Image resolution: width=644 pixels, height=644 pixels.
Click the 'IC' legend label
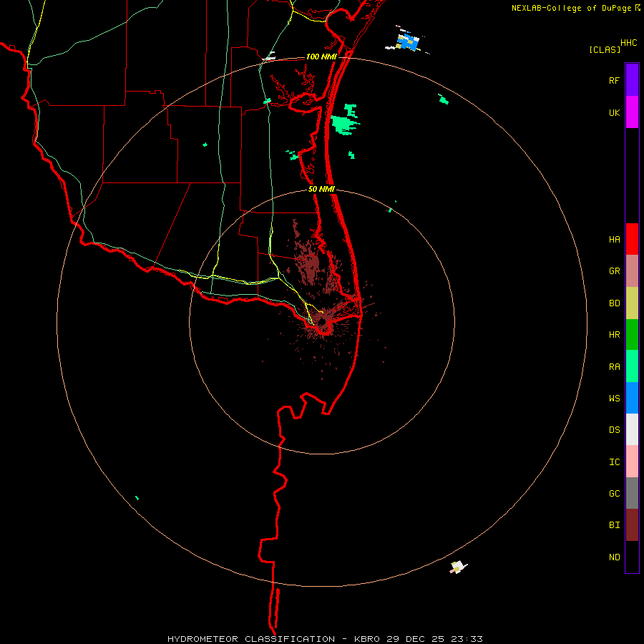(615, 462)
